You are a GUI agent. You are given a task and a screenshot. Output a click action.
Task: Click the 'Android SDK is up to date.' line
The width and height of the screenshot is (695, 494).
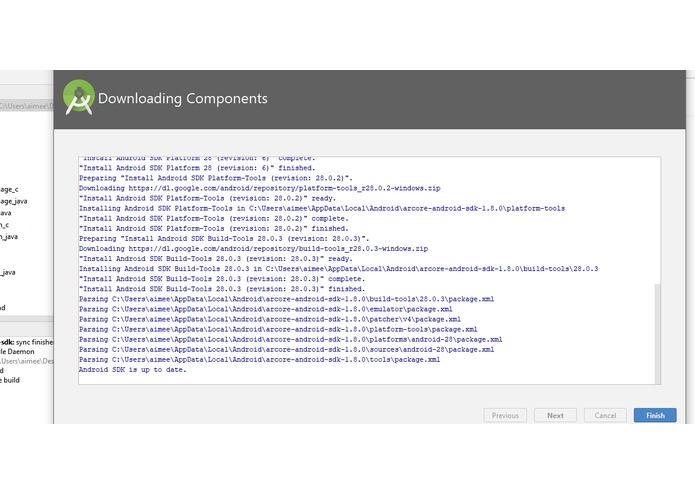click(133, 370)
